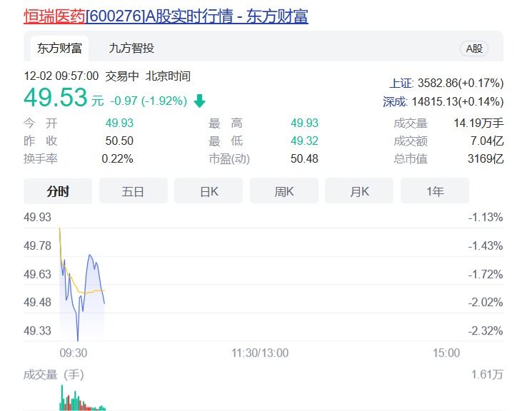
Task: Click the 成交额 value 7.04亿
Action: pyautogui.click(x=487, y=141)
